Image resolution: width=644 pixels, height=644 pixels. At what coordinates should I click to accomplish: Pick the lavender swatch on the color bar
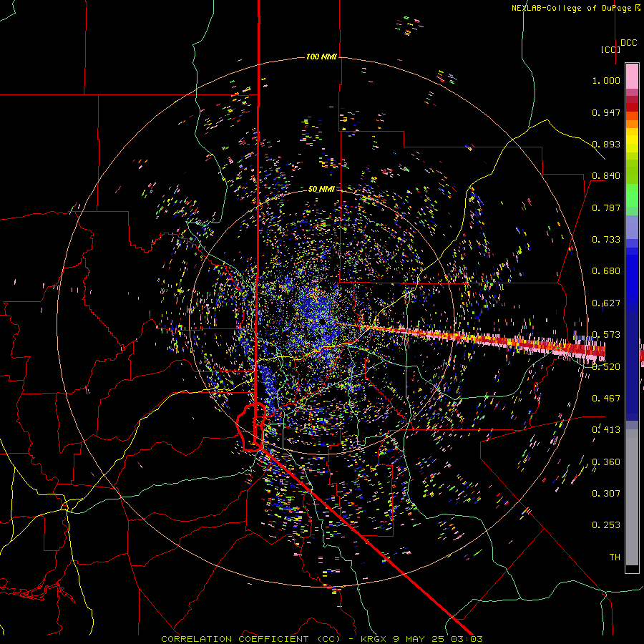pos(632,227)
